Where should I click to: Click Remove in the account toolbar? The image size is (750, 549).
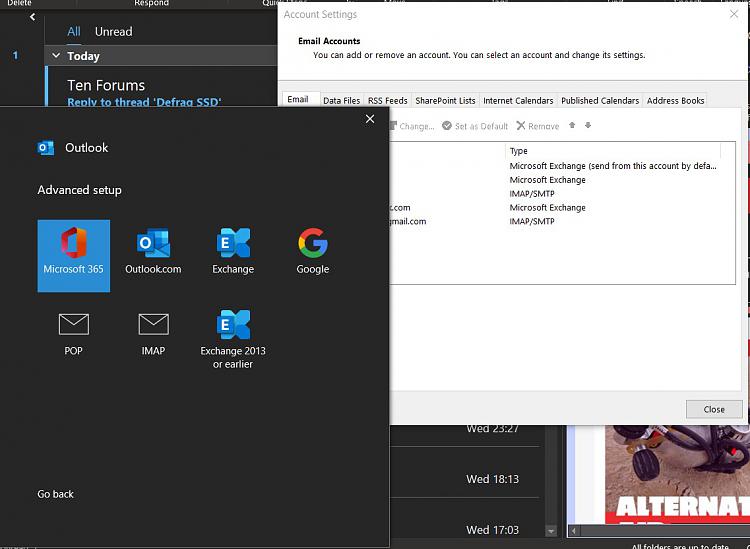[538, 126]
